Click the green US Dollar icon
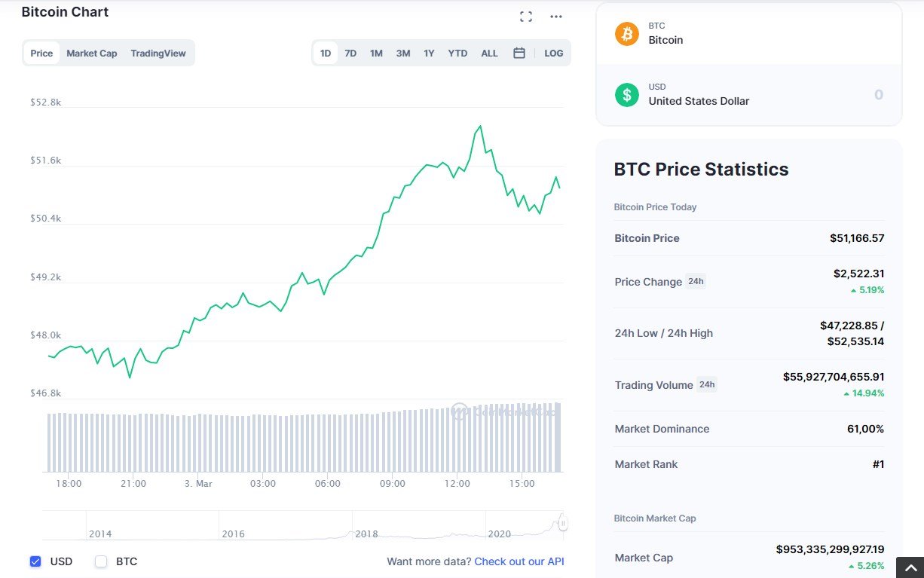 pos(626,94)
